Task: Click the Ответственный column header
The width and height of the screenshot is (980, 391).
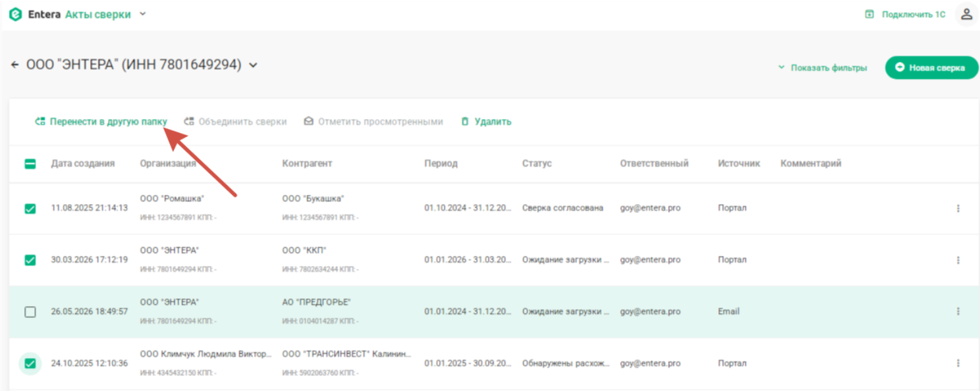Action: coord(654,163)
